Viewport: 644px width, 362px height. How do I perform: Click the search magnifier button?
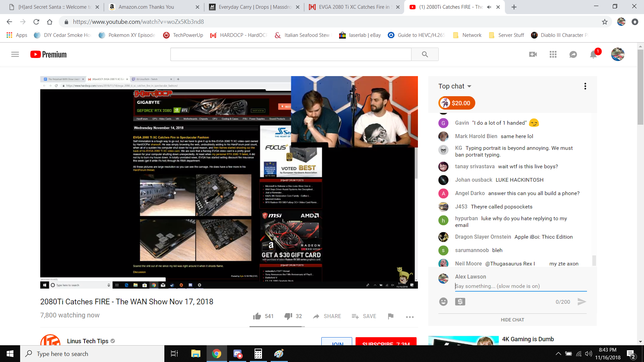[425, 54]
